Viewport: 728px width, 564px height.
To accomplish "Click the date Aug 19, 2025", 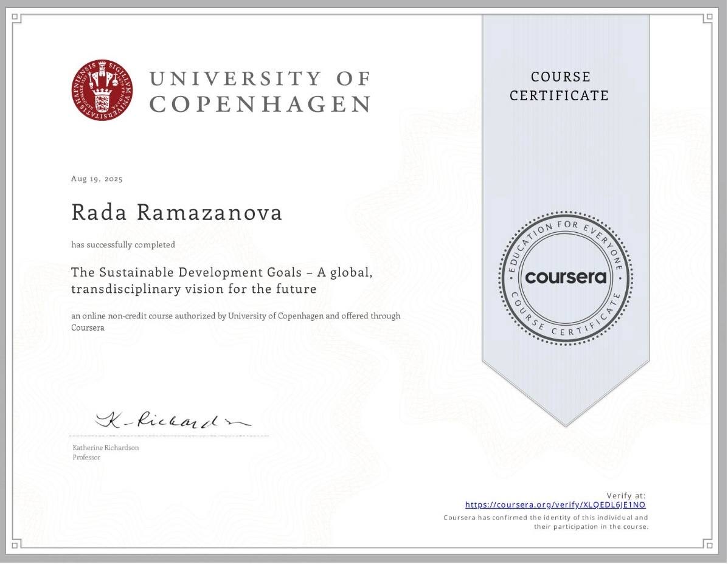I will point(97,179).
